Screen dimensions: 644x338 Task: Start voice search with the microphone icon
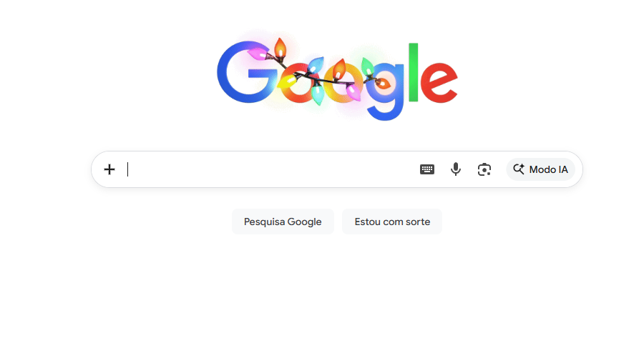pos(456,169)
